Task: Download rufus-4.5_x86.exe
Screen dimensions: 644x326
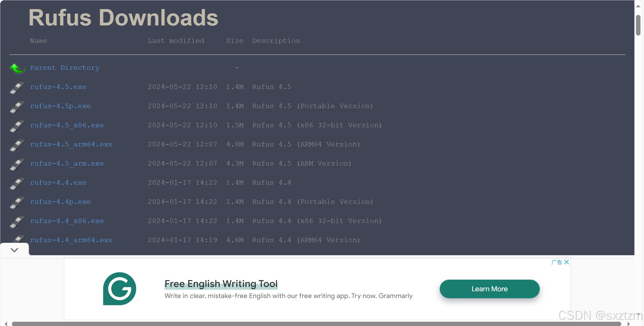Action: (67, 125)
